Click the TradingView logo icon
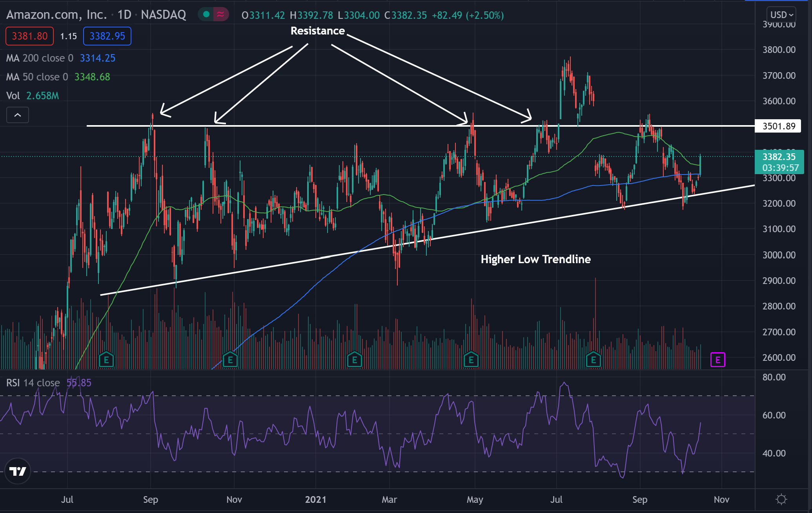The width and height of the screenshot is (812, 513). coord(18,471)
